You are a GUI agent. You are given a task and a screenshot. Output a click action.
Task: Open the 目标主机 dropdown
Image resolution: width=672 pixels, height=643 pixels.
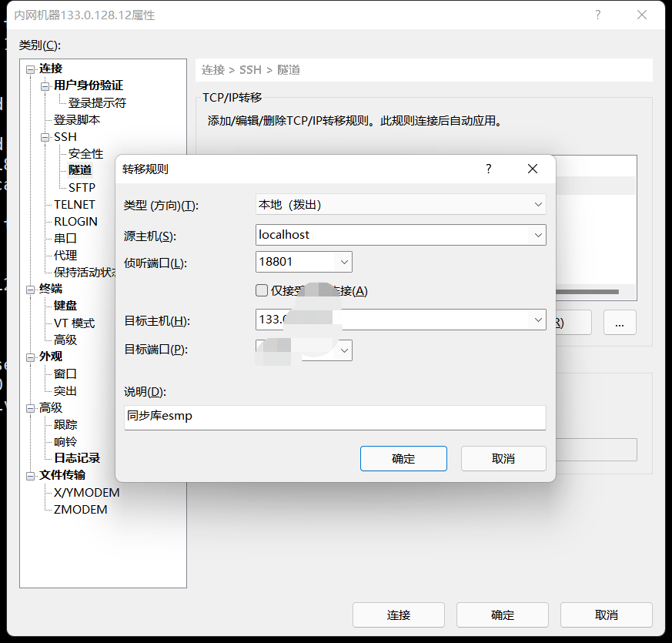pos(539,320)
